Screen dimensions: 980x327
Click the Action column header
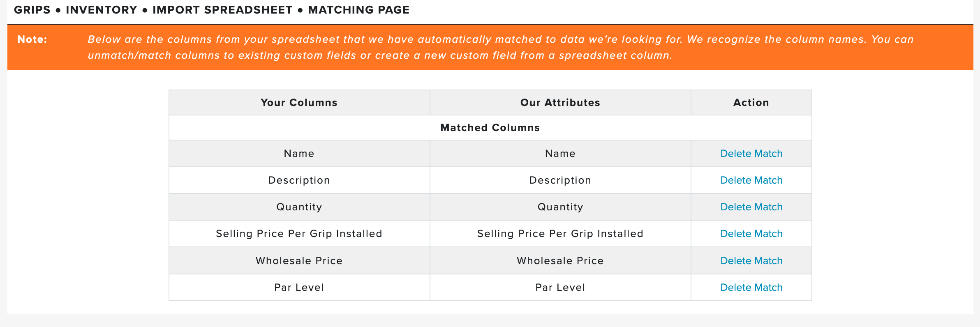(751, 103)
